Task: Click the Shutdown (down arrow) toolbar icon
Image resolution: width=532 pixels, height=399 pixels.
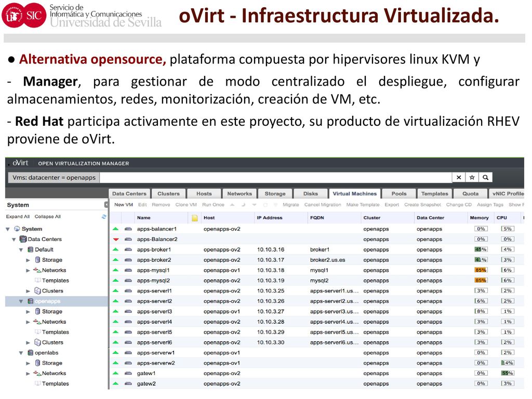Action: pos(255,205)
